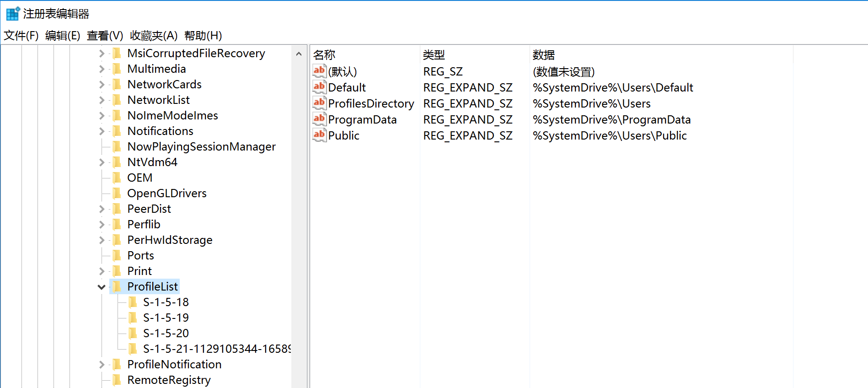Click the 数据 column header

coord(544,55)
